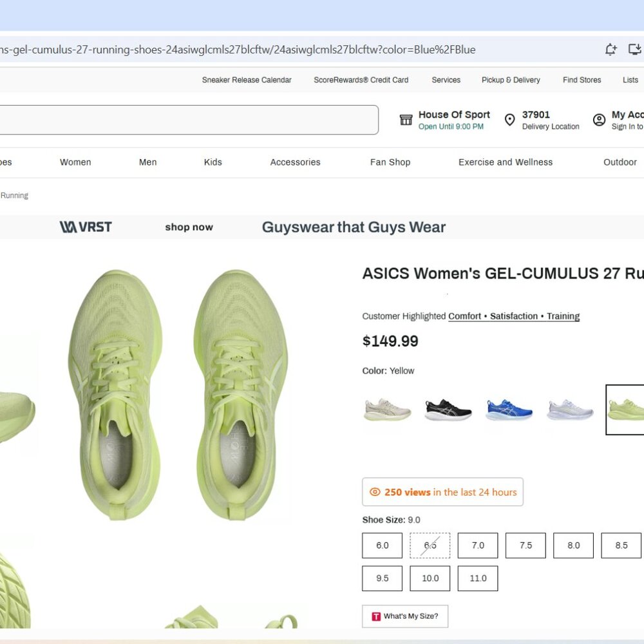Open the Men menu

(x=148, y=162)
